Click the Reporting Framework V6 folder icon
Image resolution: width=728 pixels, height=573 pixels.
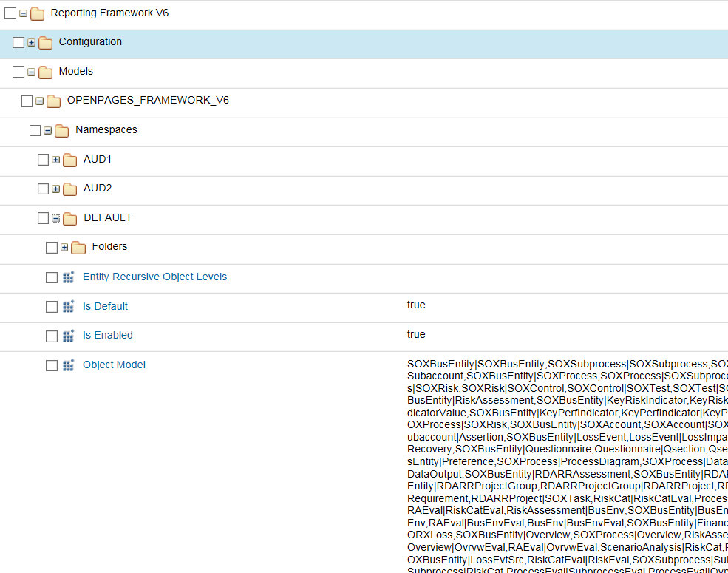[37, 14]
